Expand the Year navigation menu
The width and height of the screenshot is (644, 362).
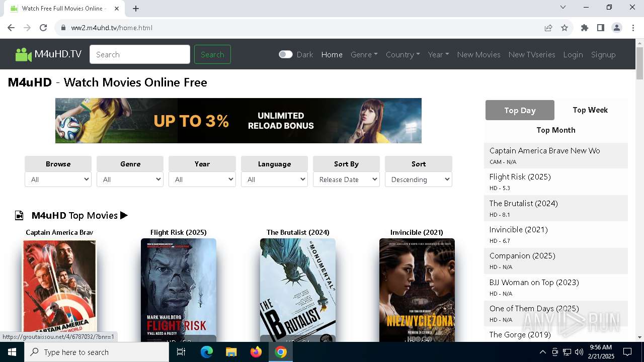point(439,54)
